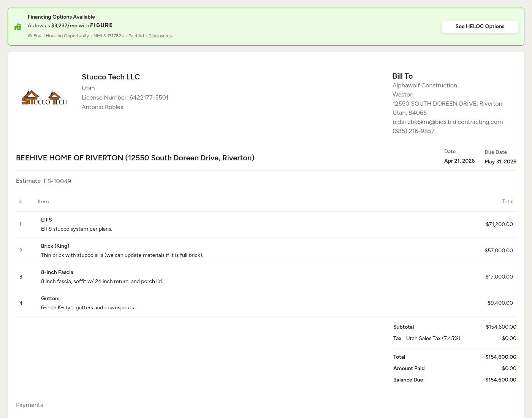Viewport: 532px width, 418px height.
Task: Click the BEEHIVE HOME OF RIVERTON project title
Action: 135,158
